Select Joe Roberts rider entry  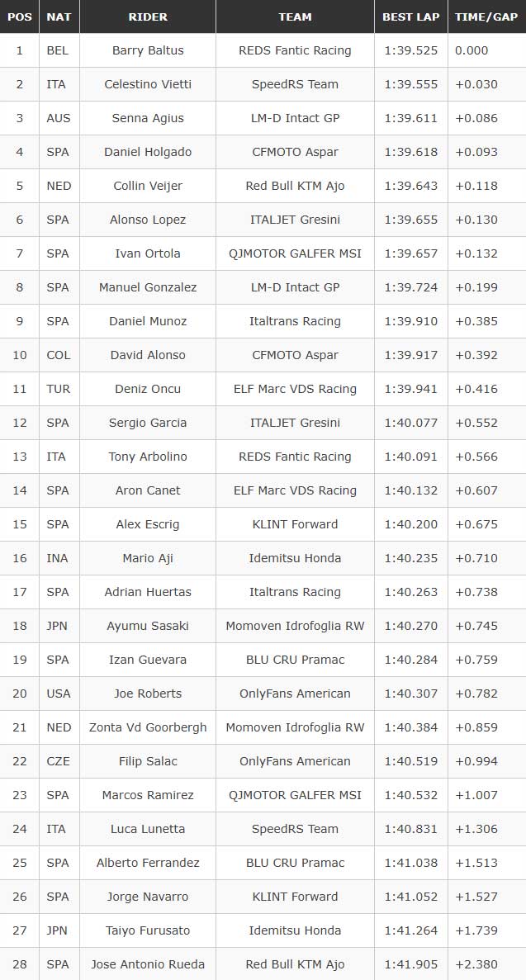pyautogui.click(x=148, y=694)
